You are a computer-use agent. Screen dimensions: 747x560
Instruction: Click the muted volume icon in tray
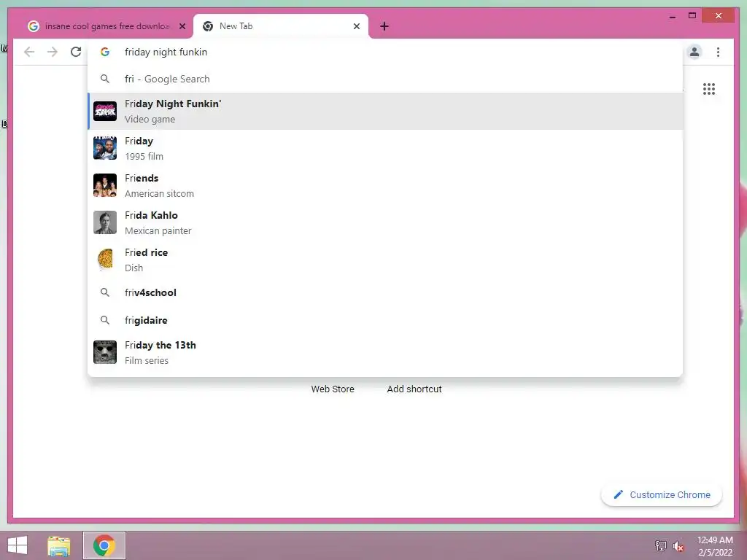coord(678,546)
